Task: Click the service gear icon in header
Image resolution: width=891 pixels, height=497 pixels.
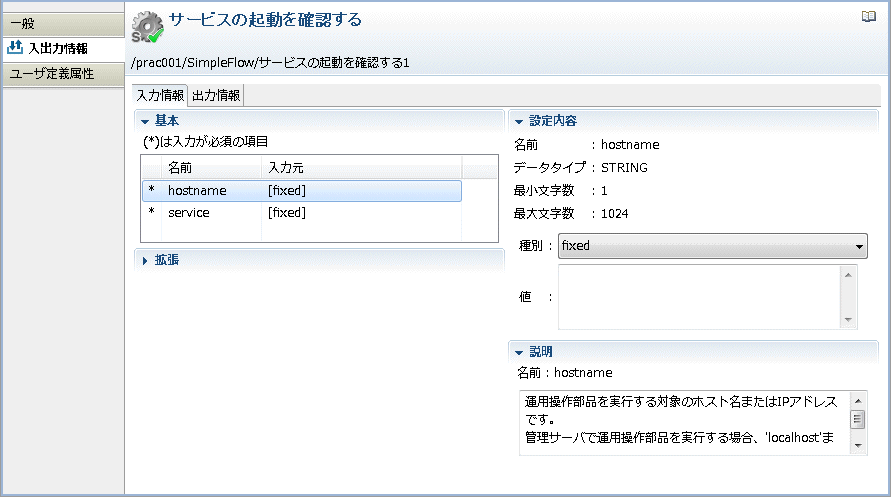Action: coord(148,27)
